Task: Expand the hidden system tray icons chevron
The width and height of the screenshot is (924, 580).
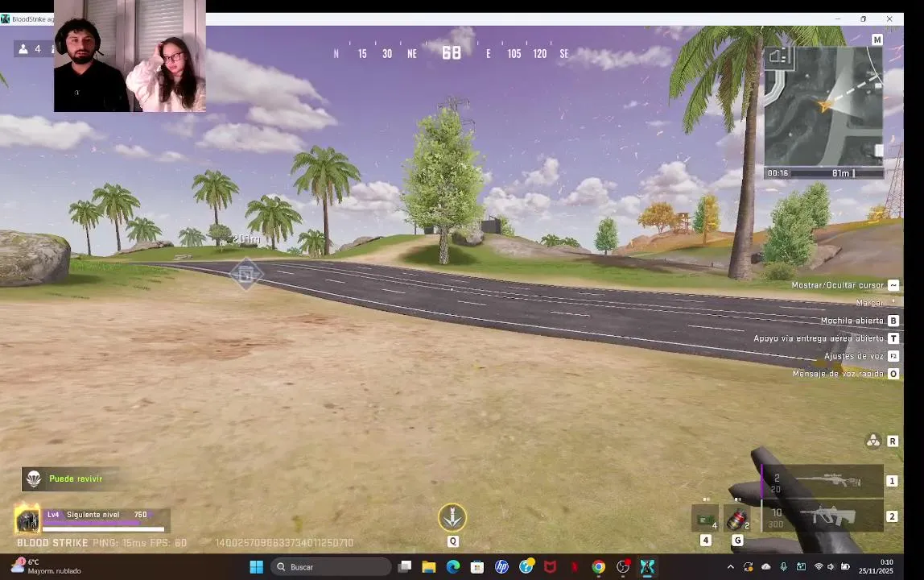Action: coord(731,567)
